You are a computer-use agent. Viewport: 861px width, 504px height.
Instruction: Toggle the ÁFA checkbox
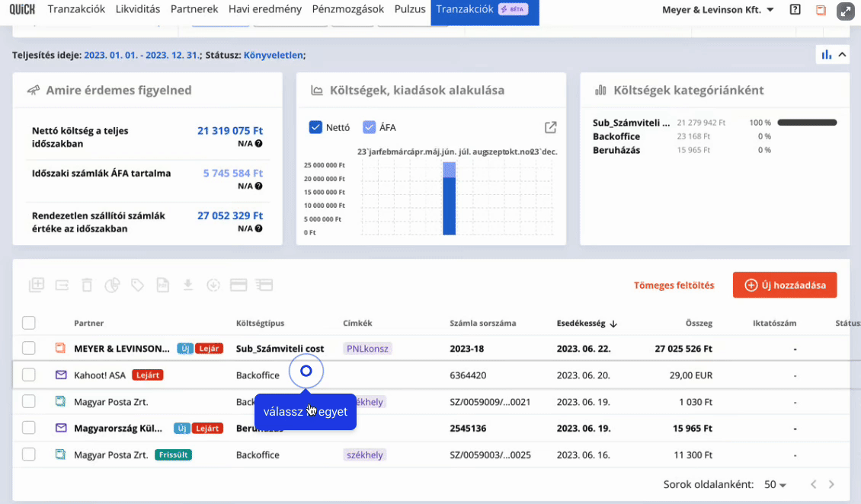point(369,127)
